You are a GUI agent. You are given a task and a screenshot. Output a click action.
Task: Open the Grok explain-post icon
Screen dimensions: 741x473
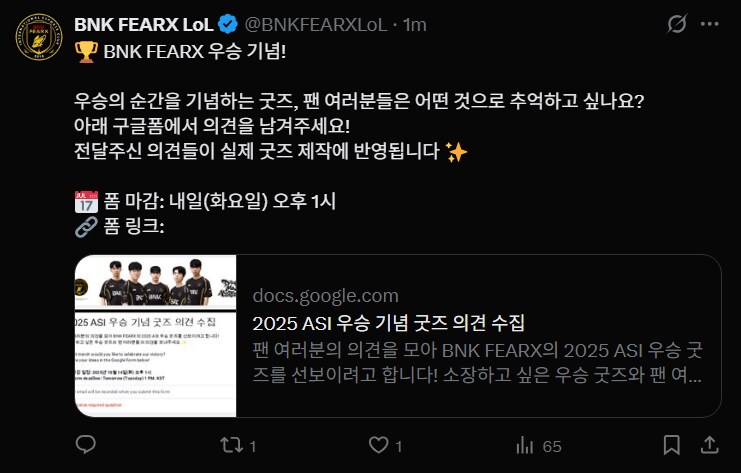pos(677,24)
